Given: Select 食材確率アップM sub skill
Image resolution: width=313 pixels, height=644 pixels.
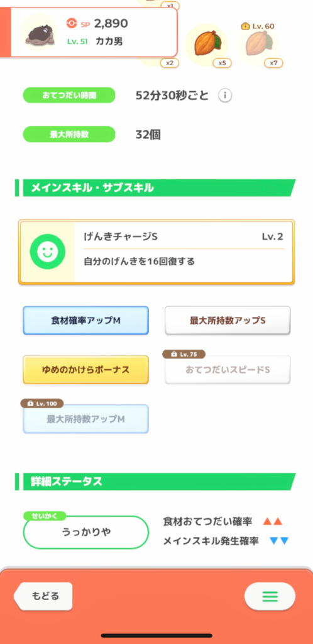Looking at the screenshot, I should click(x=85, y=320).
